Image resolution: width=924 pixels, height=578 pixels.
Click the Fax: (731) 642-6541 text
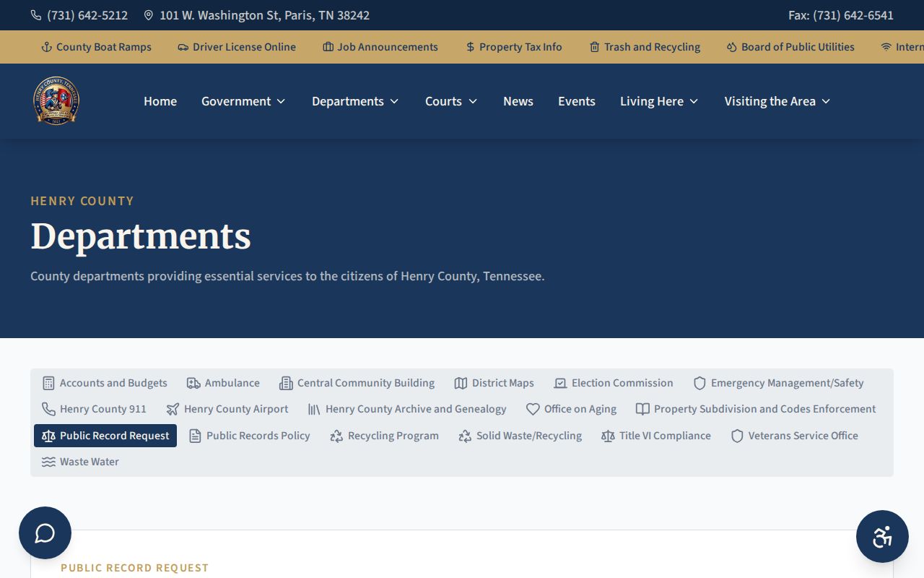pos(841,15)
